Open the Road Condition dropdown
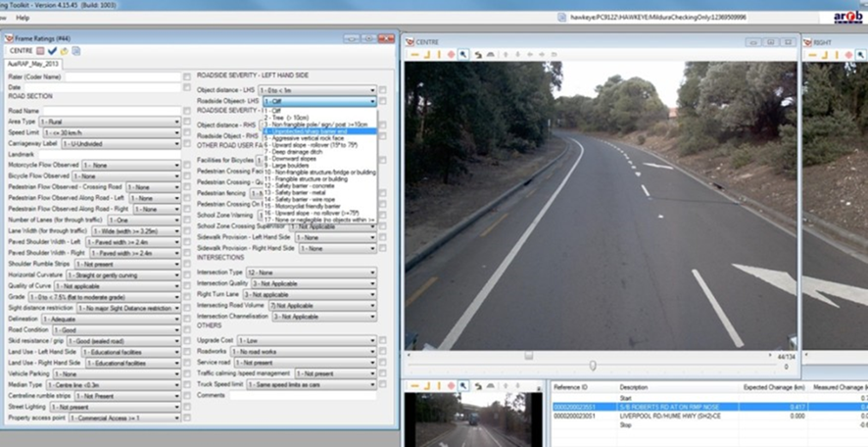 coord(117,330)
